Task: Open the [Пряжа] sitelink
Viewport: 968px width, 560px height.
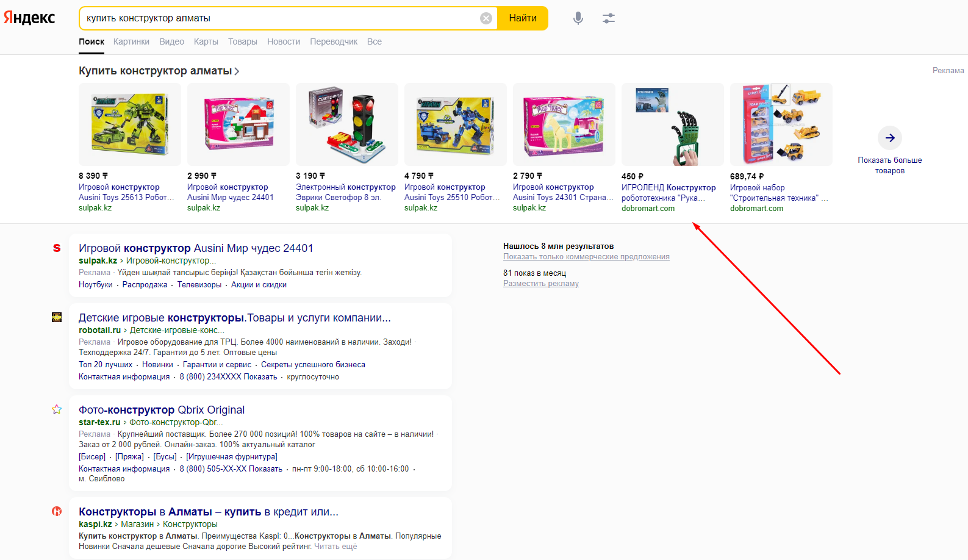Action: point(129,457)
